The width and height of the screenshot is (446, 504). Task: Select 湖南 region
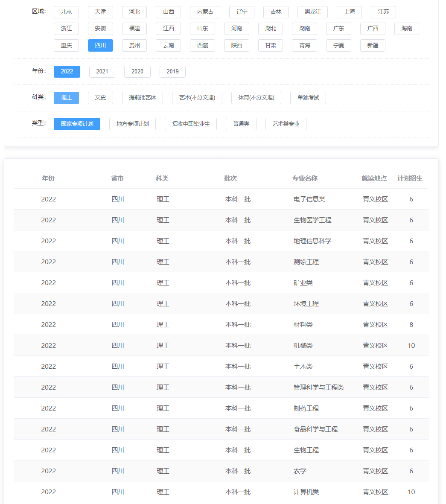pos(304,29)
